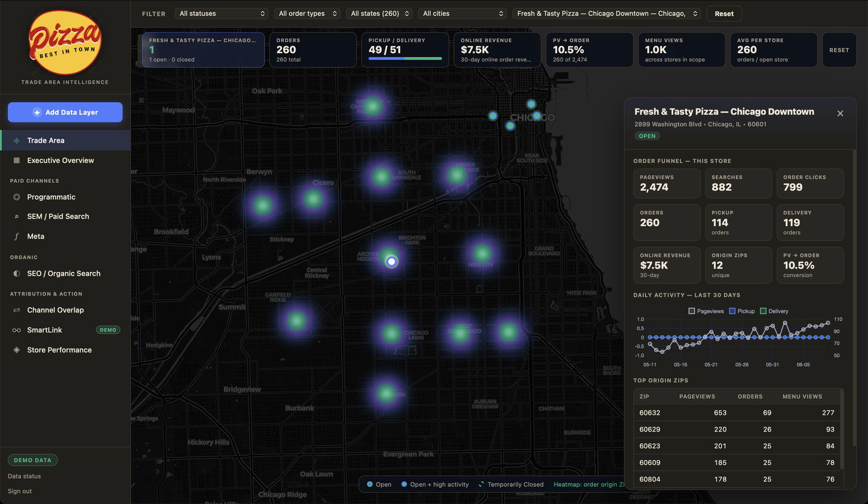Click the Open + high activity legend dot
Viewport: 868px width, 504px height.
click(x=404, y=484)
